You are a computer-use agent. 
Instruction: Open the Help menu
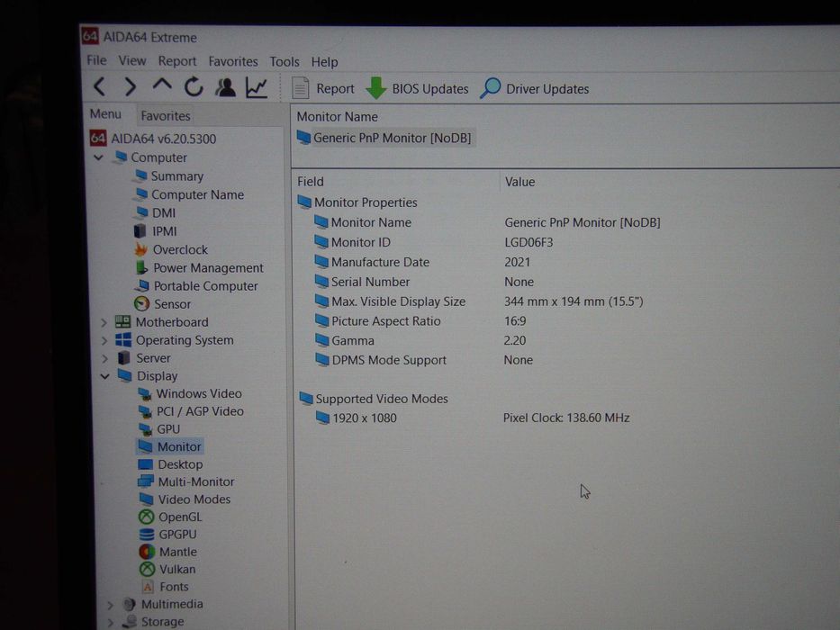tap(325, 62)
